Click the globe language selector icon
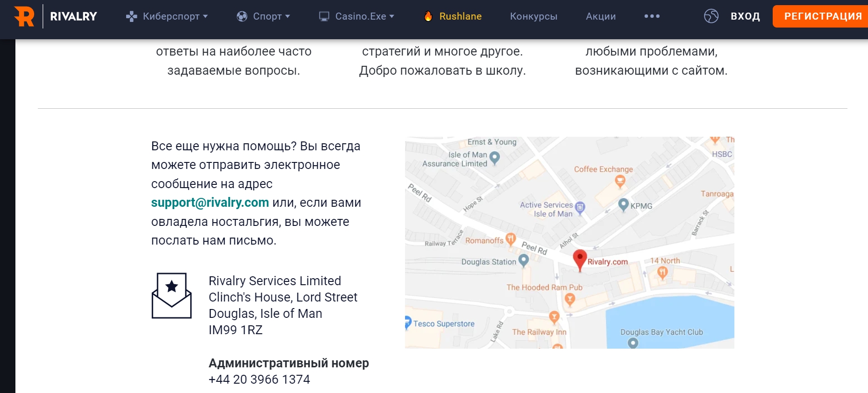Image resolution: width=868 pixels, height=393 pixels. tap(711, 16)
